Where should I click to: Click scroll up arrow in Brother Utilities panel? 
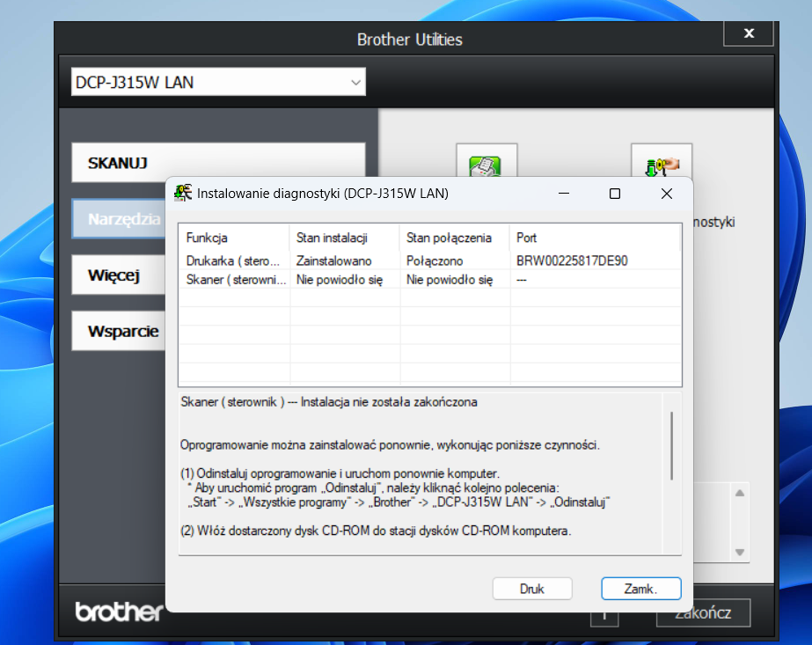coord(740,493)
